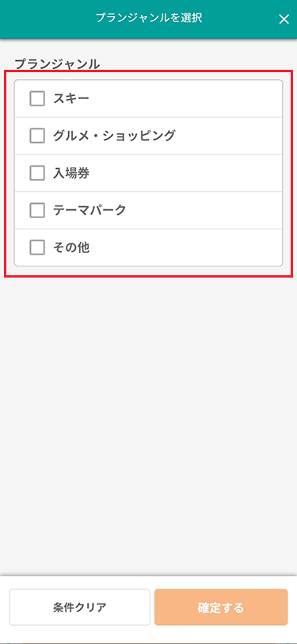Clear conditions with 条件クリア button
The image size is (297, 644).
click(x=79, y=607)
